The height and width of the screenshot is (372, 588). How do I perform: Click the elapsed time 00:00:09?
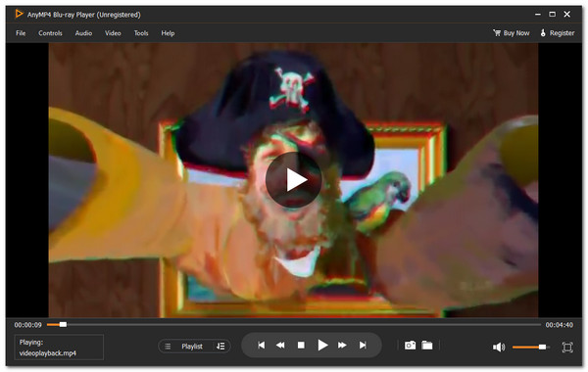[28, 325]
